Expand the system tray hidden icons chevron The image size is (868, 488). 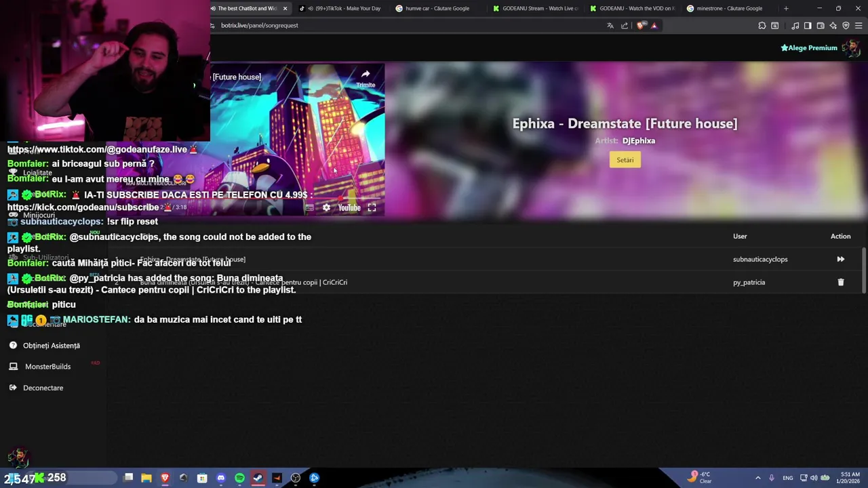coord(757,478)
